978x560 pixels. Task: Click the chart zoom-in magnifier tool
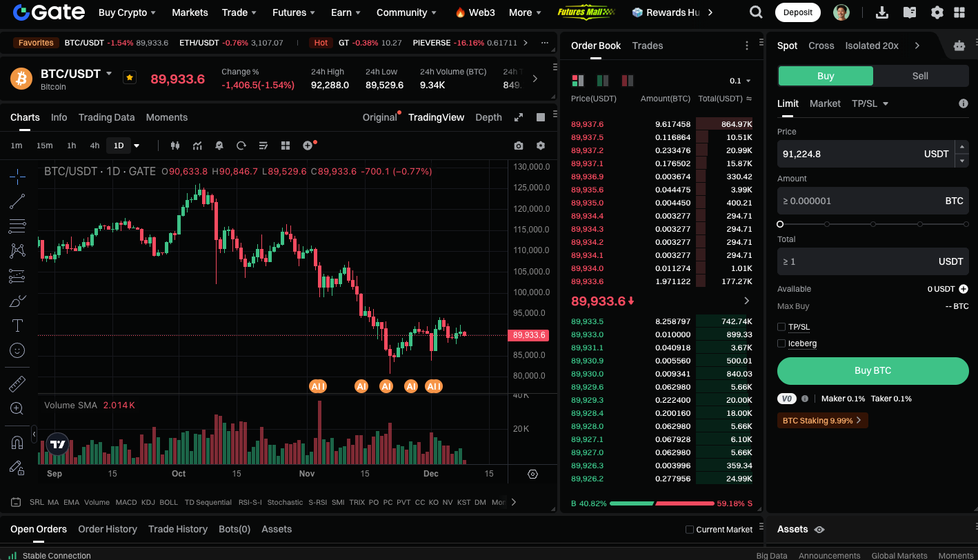coord(17,408)
